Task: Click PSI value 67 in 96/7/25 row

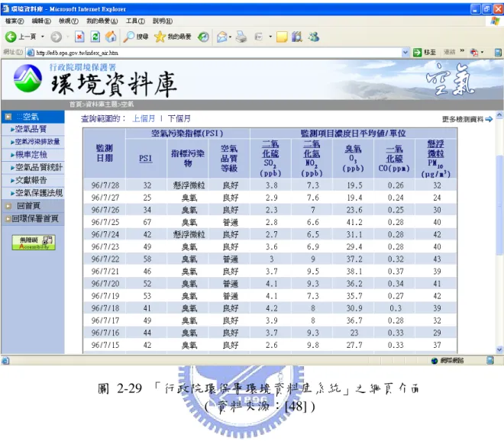Action: [147, 222]
